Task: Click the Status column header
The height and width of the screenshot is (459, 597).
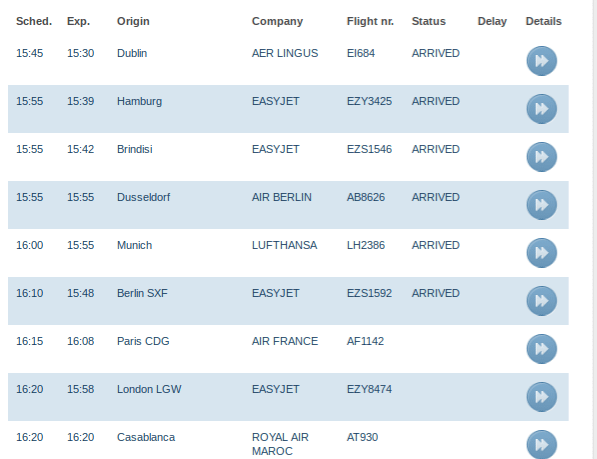Action: [x=428, y=21]
